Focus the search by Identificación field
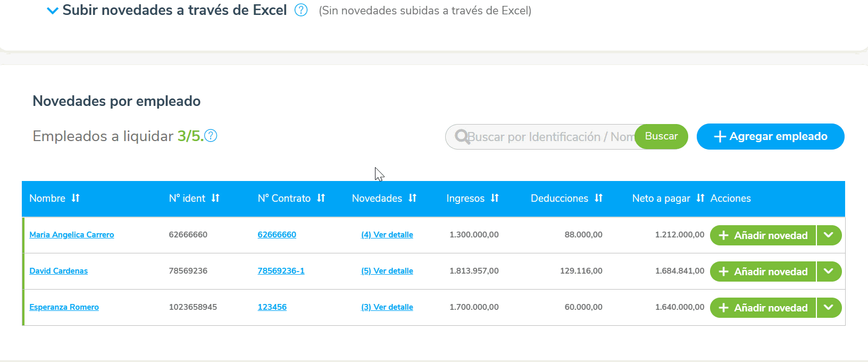Image resolution: width=868 pixels, height=362 pixels. click(x=548, y=137)
